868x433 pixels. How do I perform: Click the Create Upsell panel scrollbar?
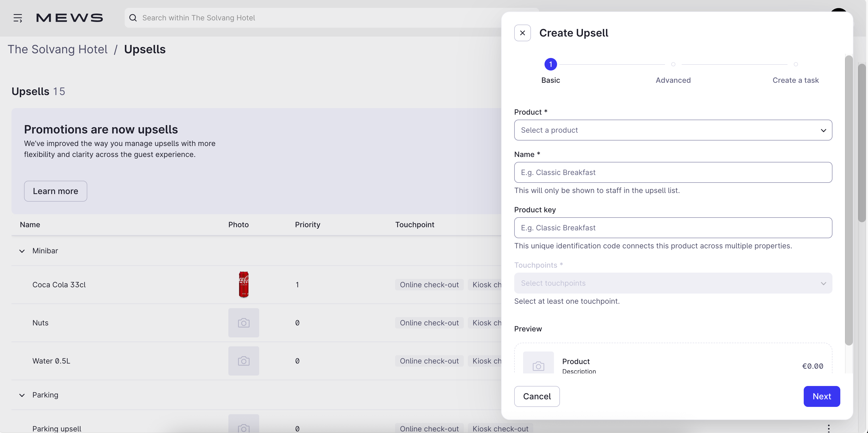[x=848, y=200]
